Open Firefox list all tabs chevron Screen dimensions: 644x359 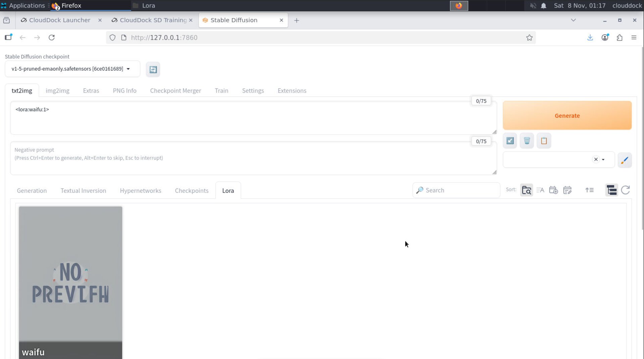tap(573, 20)
